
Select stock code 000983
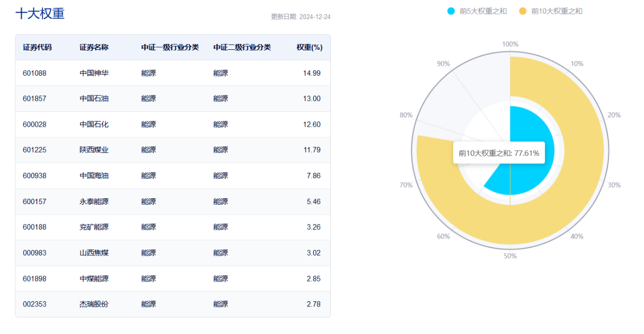34,253
